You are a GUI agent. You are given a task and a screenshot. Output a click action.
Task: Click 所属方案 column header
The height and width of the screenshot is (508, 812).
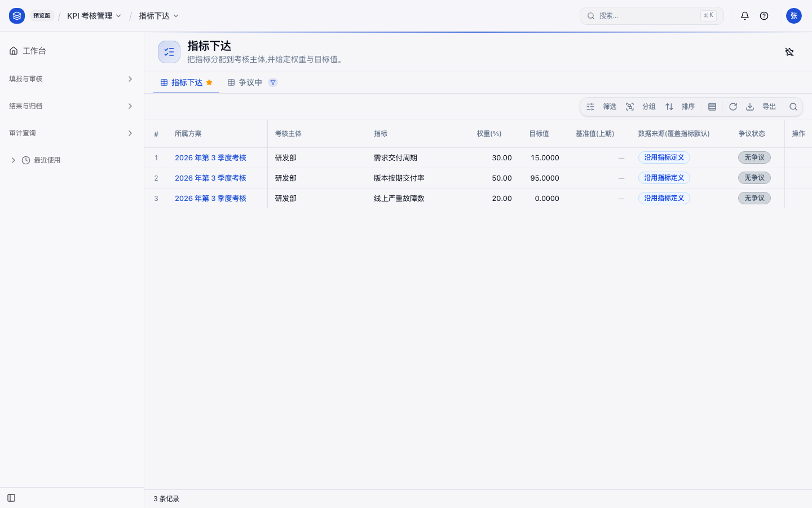pyautogui.click(x=188, y=134)
